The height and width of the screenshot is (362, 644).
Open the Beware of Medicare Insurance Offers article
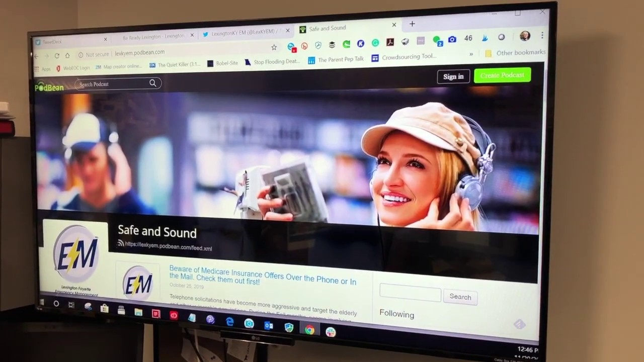click(263, 276)
